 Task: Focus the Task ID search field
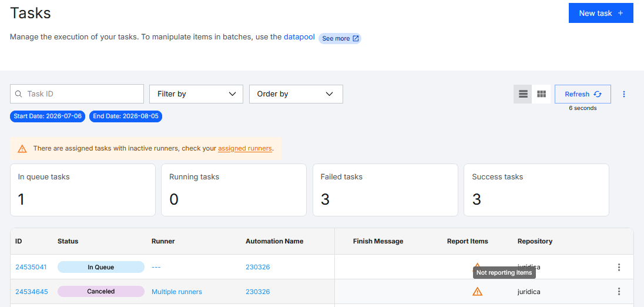coord(77,94)
